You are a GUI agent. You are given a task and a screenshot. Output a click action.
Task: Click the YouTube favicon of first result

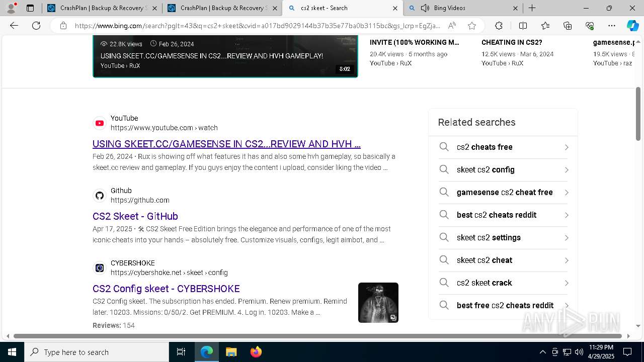pos(100,123)
